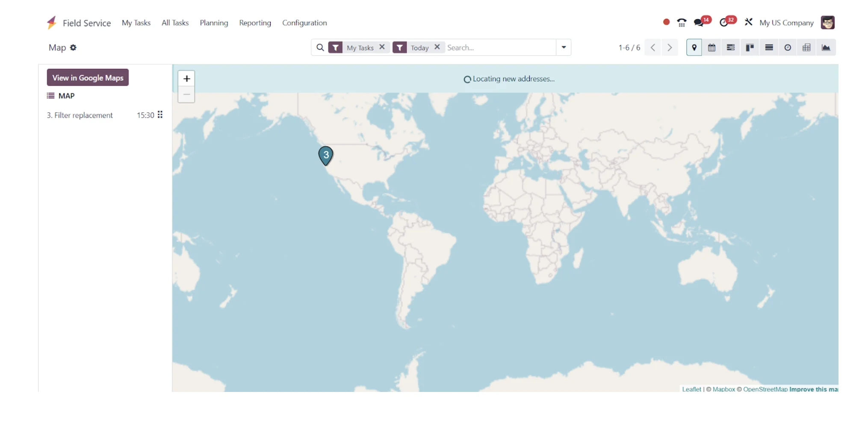Open the Kanban view icon

750,47
